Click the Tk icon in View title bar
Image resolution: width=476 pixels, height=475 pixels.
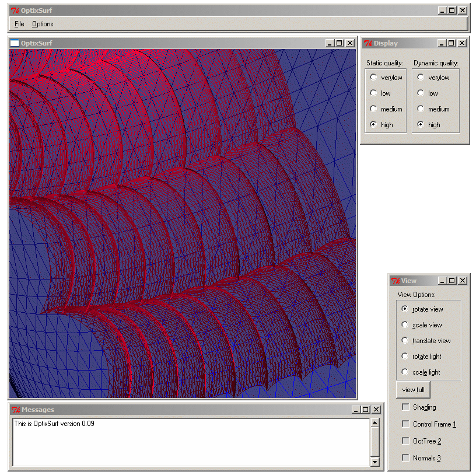click(395, 281)
